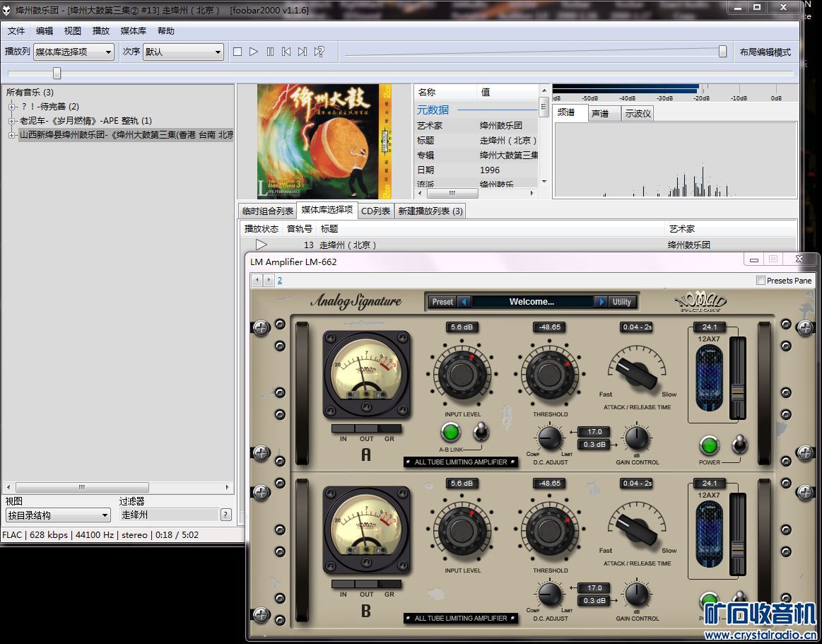
Task: Click the seek bar position handle
Action: click(x=57, y=74)
